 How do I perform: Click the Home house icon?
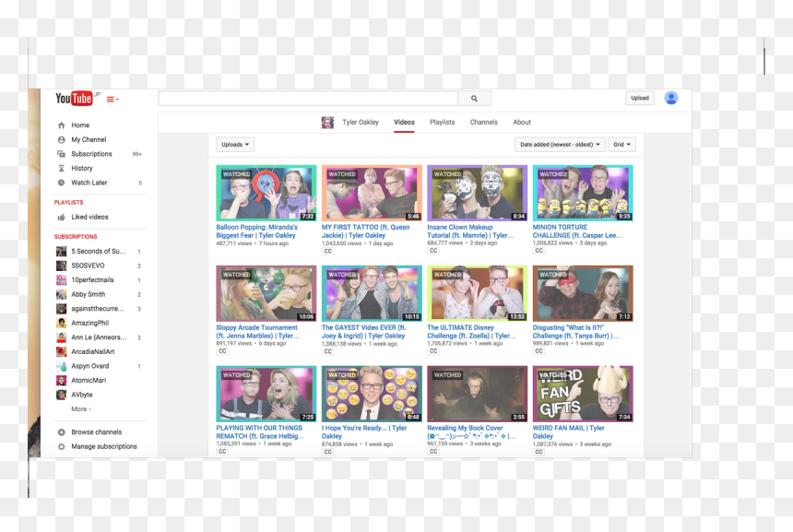[x=61, y=125]
